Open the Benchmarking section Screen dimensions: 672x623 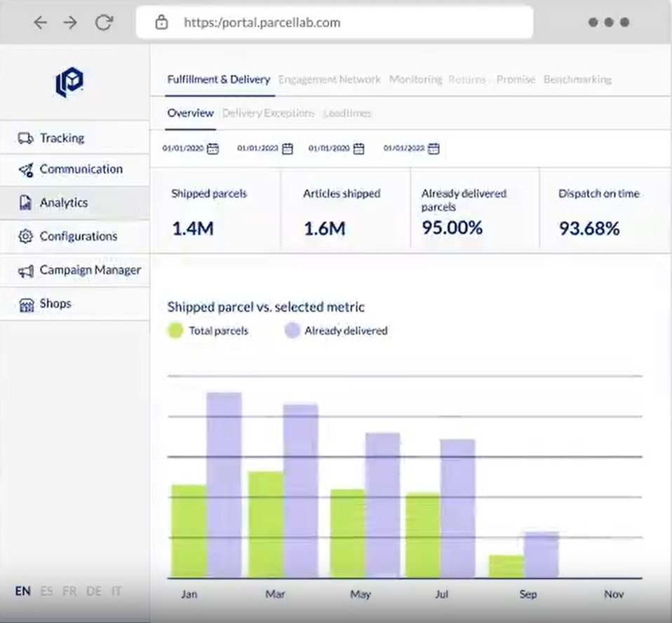tap(577, 79)
